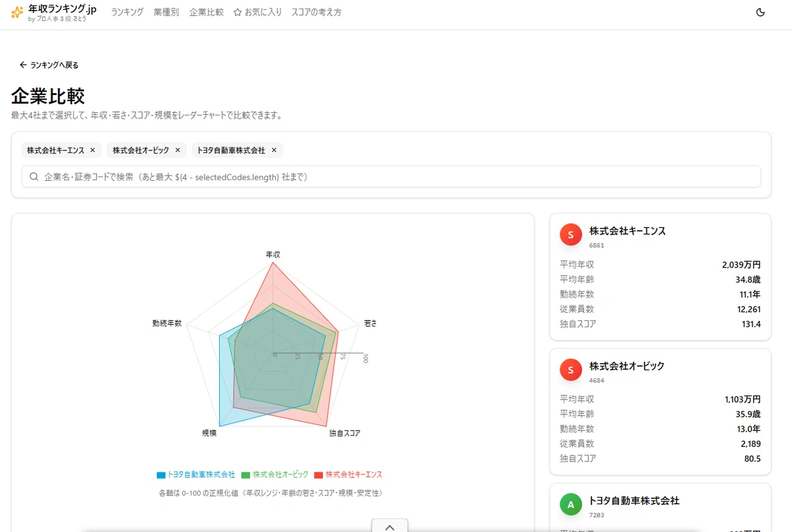792x532 pixels.
Task: Click the 規模 axis label on the radar chart
Action: pos(209,434)
